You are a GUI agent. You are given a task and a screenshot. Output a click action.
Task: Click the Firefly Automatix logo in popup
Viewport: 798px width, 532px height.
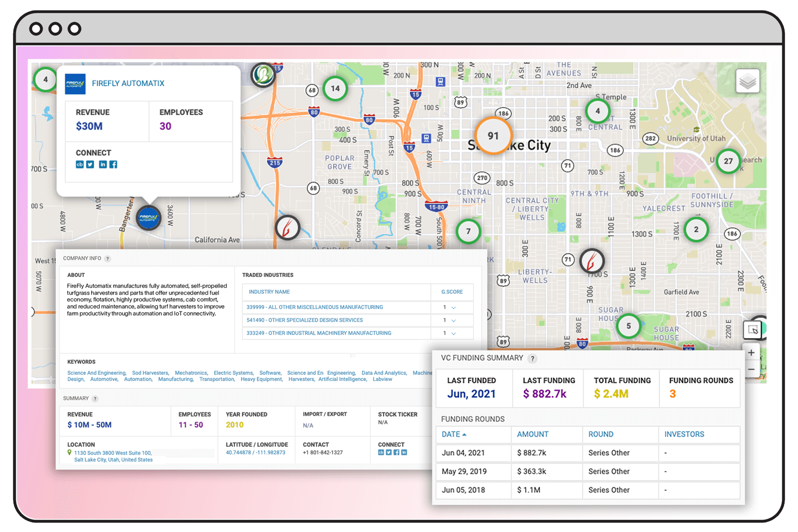(75, 84)
